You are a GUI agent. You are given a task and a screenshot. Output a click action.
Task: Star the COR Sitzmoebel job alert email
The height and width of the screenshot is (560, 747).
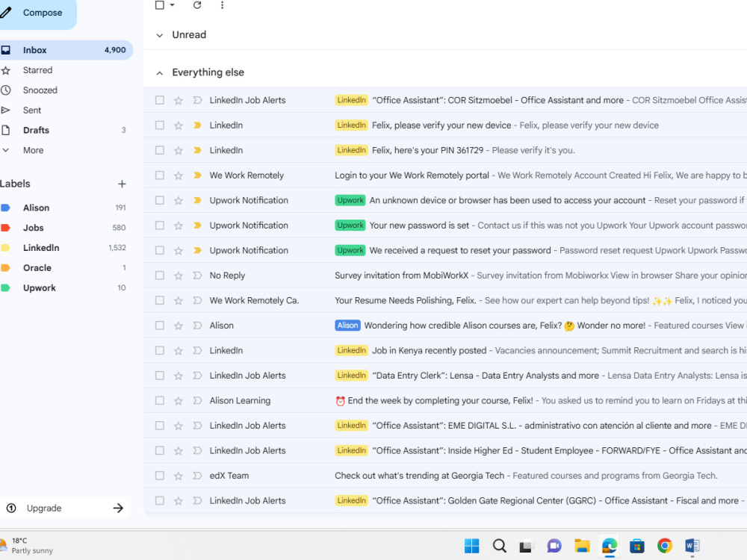[x=179, y=100]
